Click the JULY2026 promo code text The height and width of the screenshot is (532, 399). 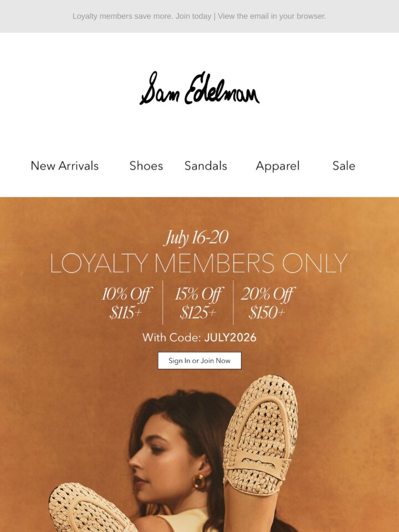pos(231,337)
